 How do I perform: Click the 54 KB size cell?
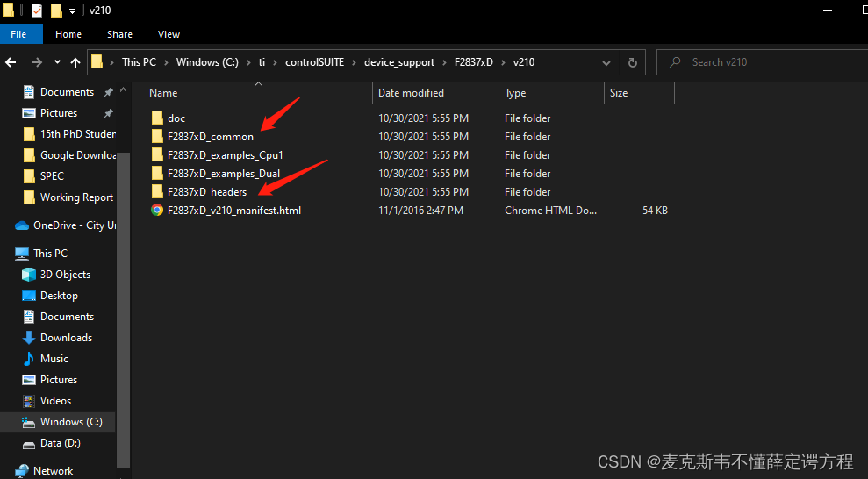[x=655, y=211]
